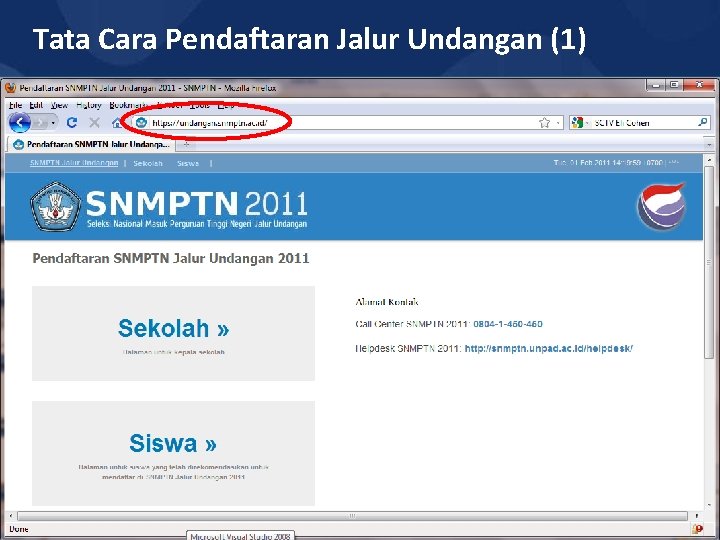
Task: Click the Stop loading X icon
Action: coord(95,123)
